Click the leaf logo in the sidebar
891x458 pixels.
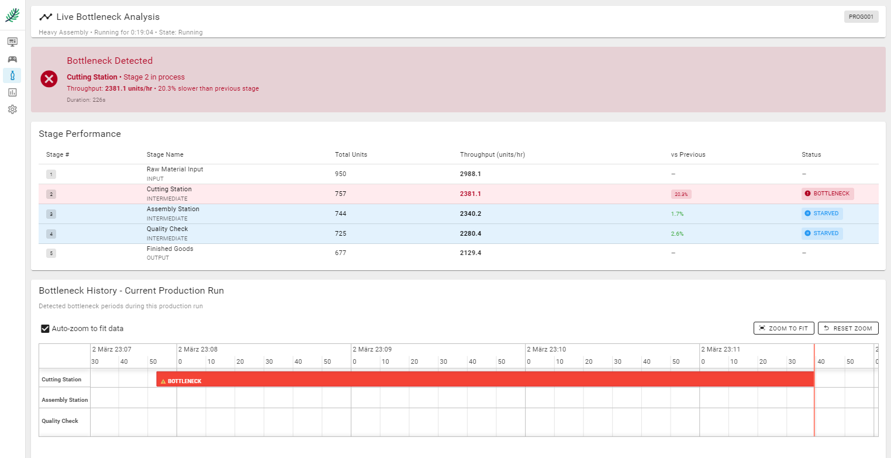[x=12, y=16]
